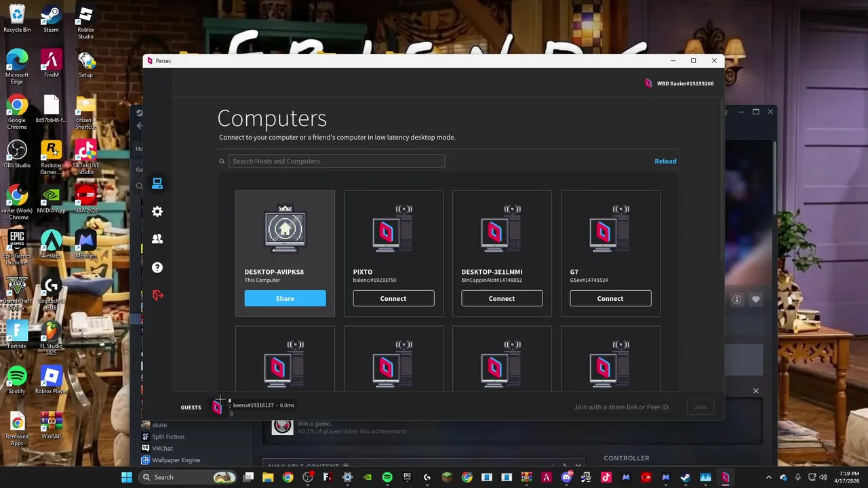This screenshot has height=488, width=868.
Task: Connect to DESKTOP-3E1LMMI computer
Action: [502, 298]
